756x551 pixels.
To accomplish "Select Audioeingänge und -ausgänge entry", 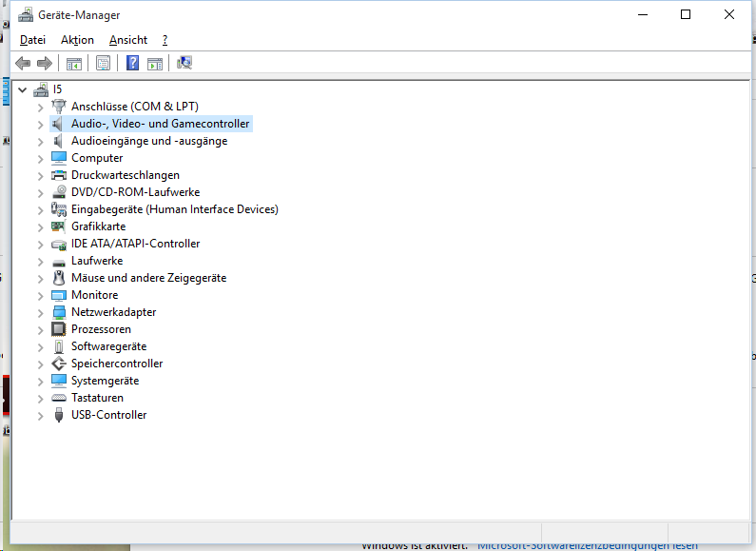I will pos(149,141).
